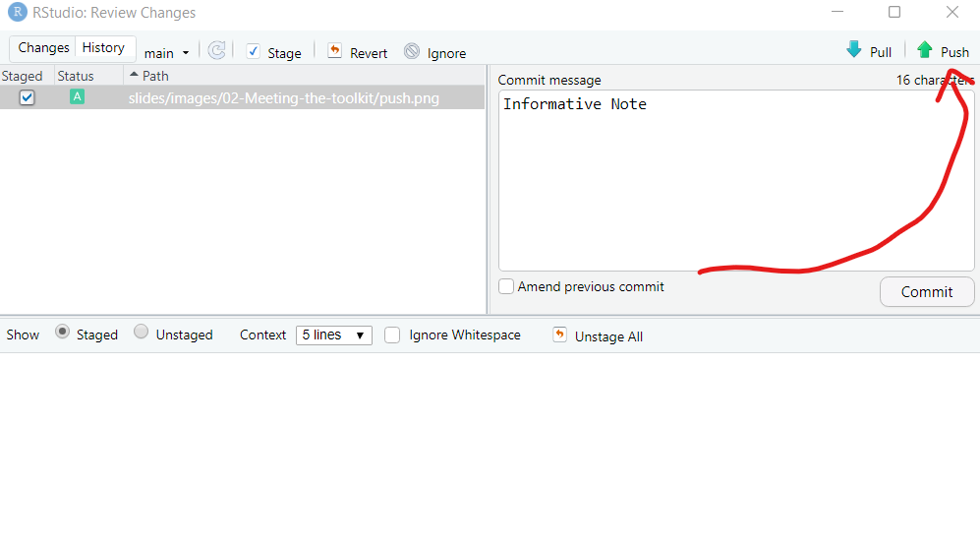Click the green Added status icon

[77, 97]
